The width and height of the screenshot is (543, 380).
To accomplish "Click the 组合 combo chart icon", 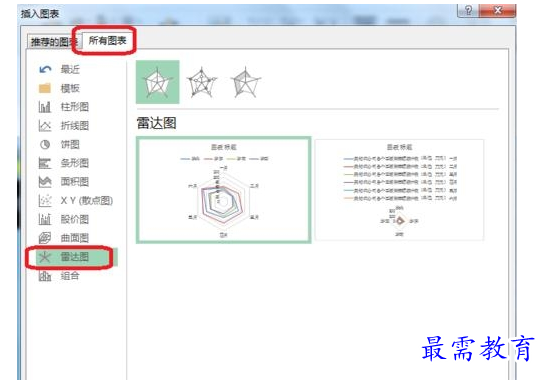I will (45, 276).
